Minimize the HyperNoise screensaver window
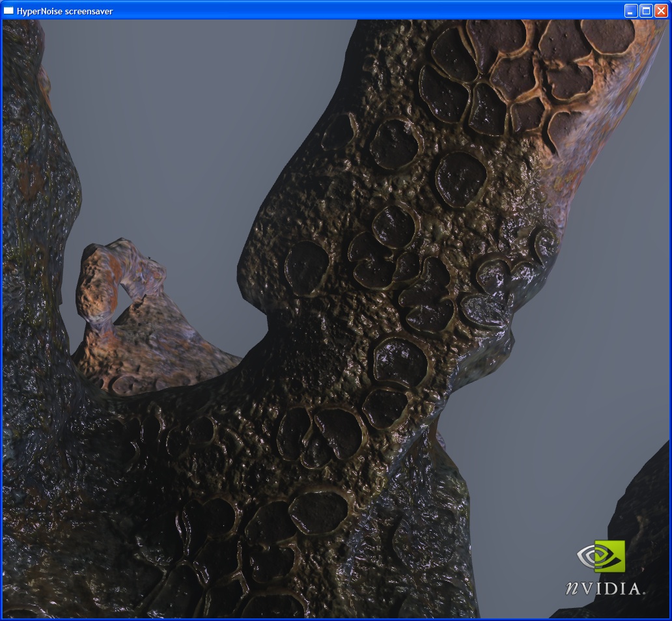Screen dimensions: 672x621 630,10
